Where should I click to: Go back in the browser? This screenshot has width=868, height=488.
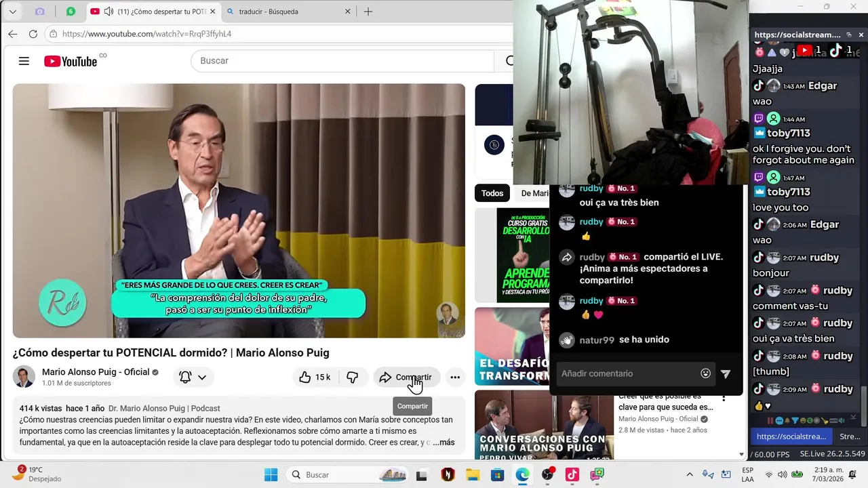[x=13, y=33]
